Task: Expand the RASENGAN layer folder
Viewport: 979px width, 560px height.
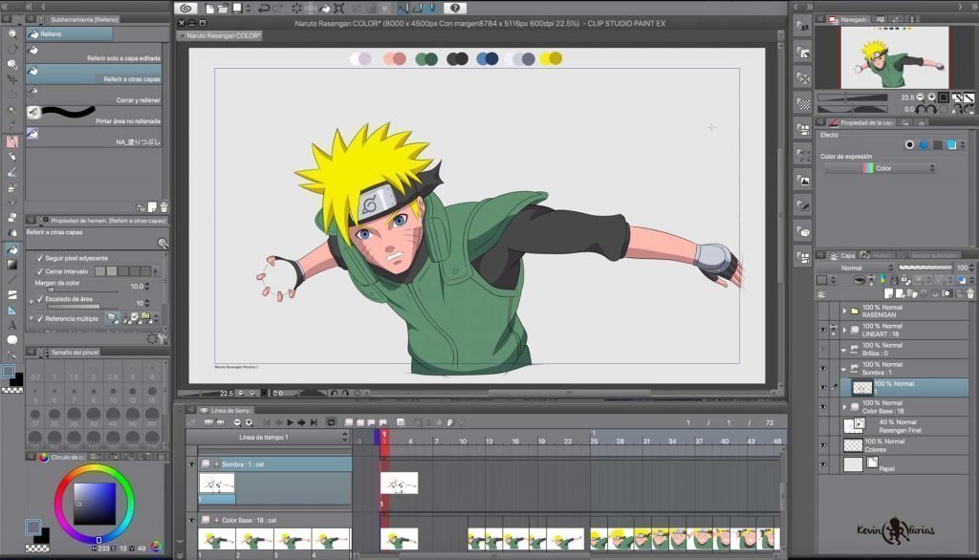Action: tap(844, 311)
